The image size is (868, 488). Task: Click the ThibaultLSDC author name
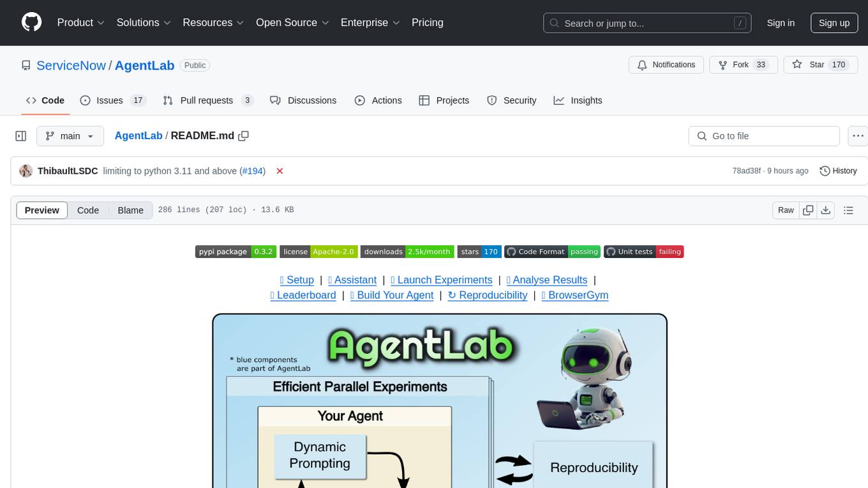68,171
